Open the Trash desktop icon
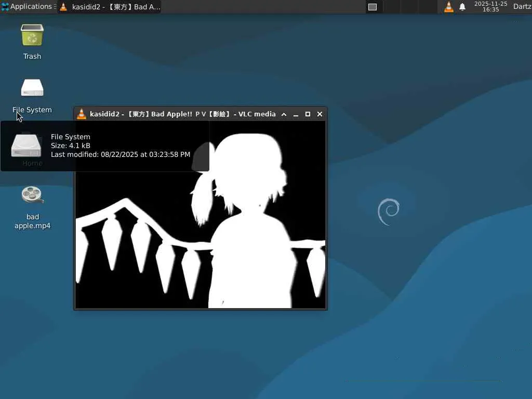The width and height of the screenshot is (532, 399). [x=32, y=35]
